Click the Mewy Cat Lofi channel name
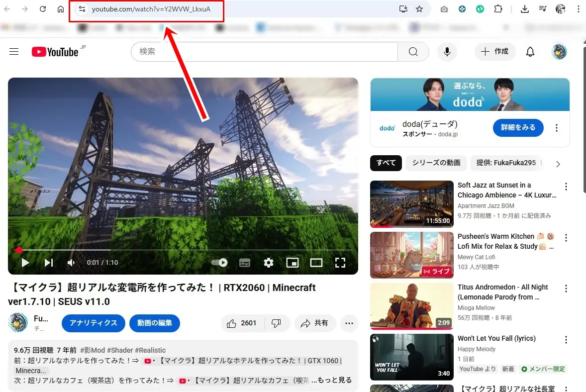 (x=477, y=257)
